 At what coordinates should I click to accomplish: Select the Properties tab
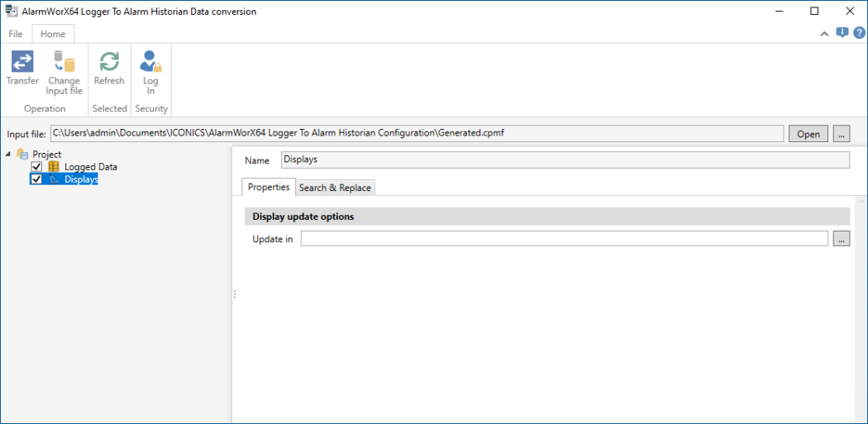[x=269, y=188]
